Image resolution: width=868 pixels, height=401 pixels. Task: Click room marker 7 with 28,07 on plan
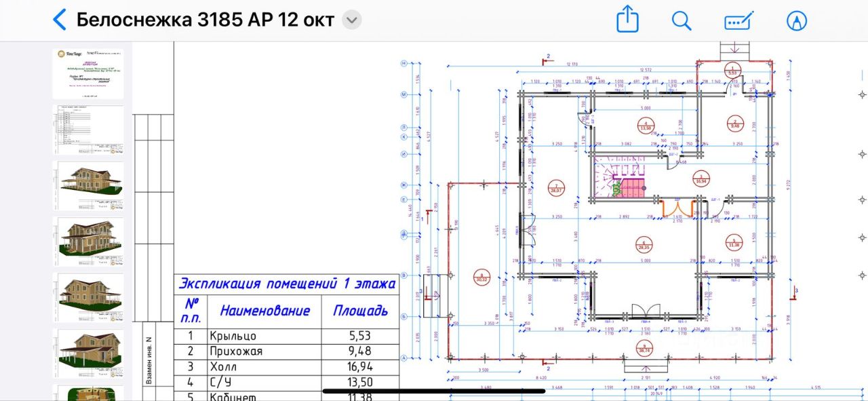tap(555, 189)
